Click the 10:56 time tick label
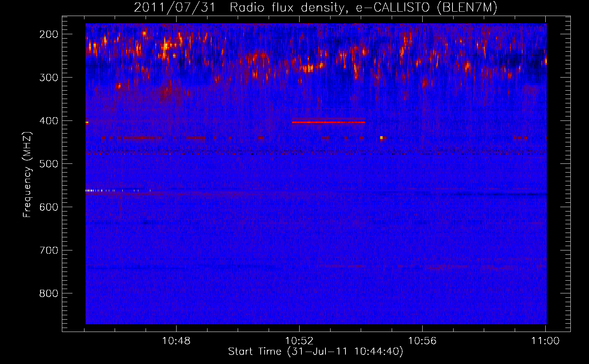The height and width of the screenshot is (364, 589). click(422, 341)
